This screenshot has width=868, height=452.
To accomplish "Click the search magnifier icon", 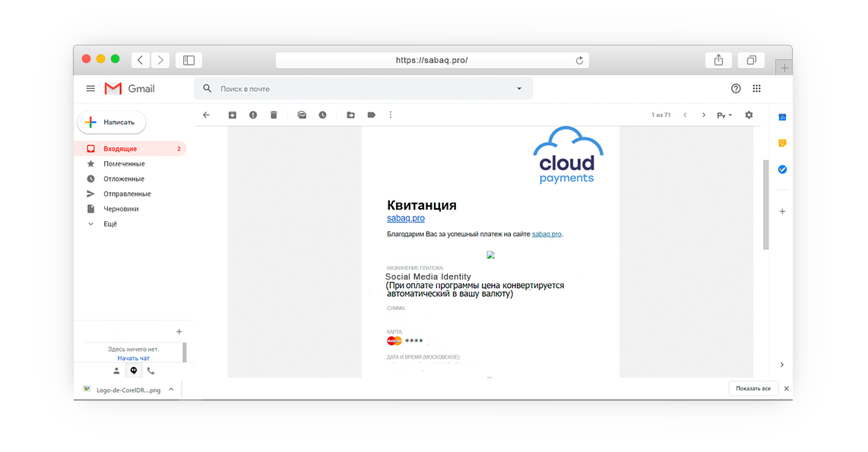I will click(207, 89).
